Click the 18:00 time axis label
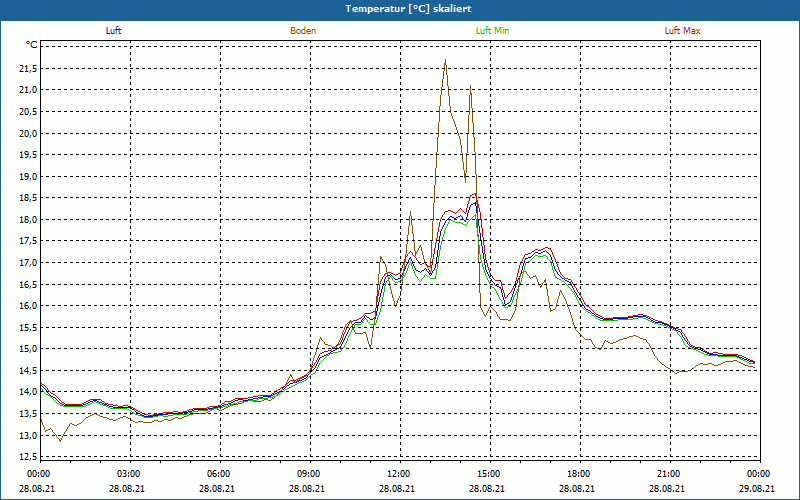The image size is (800, 500). tap(580, 474)
